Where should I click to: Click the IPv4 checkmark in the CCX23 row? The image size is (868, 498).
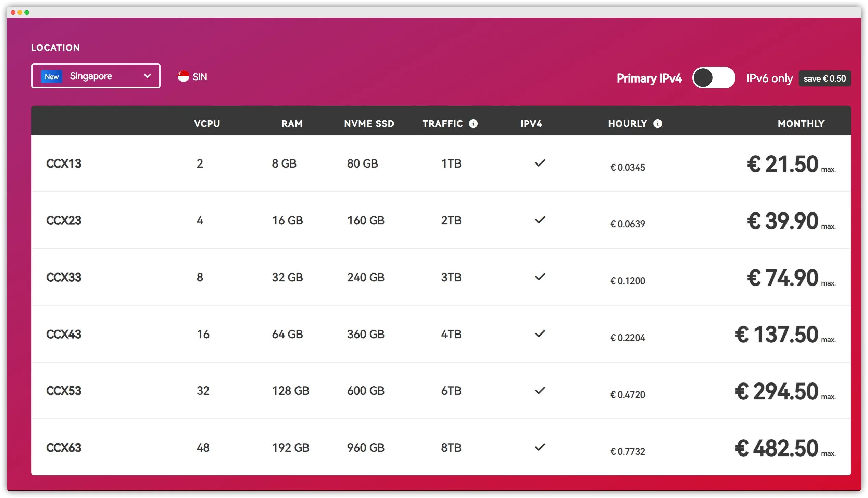point(540,220)
